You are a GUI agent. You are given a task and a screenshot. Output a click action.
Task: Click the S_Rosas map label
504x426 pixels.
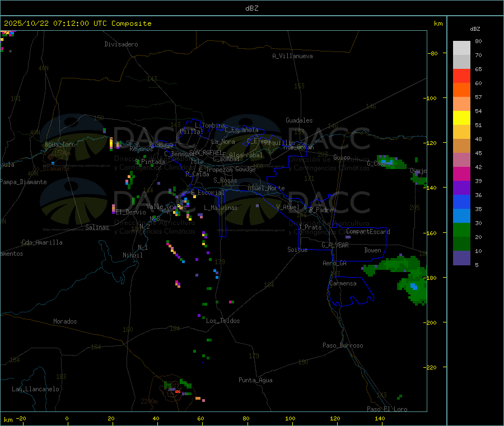point(225,180)
